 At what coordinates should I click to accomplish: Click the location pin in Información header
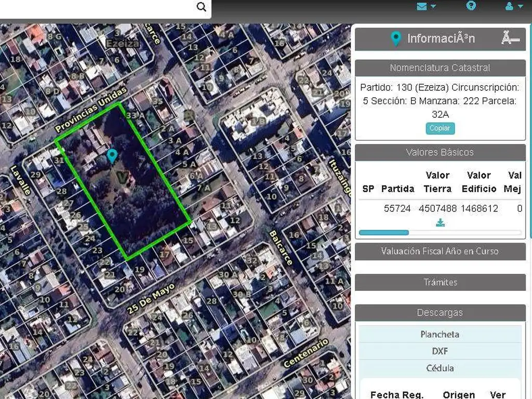tap(395, 38)
